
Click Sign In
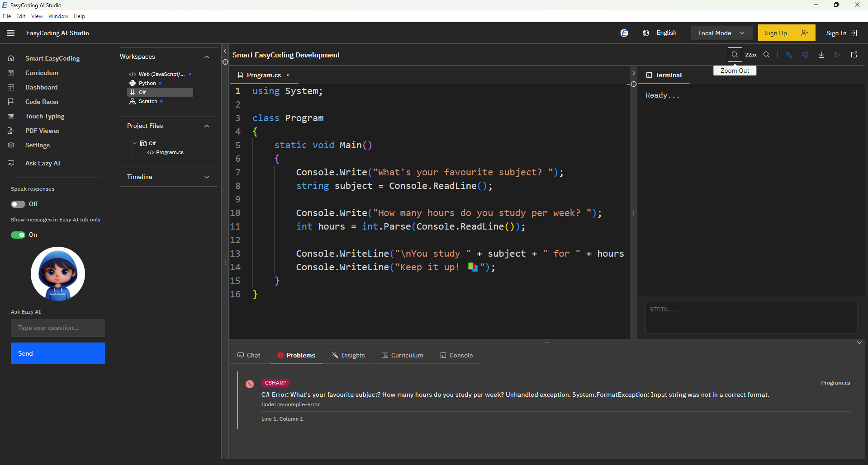(x=841, y=33)
